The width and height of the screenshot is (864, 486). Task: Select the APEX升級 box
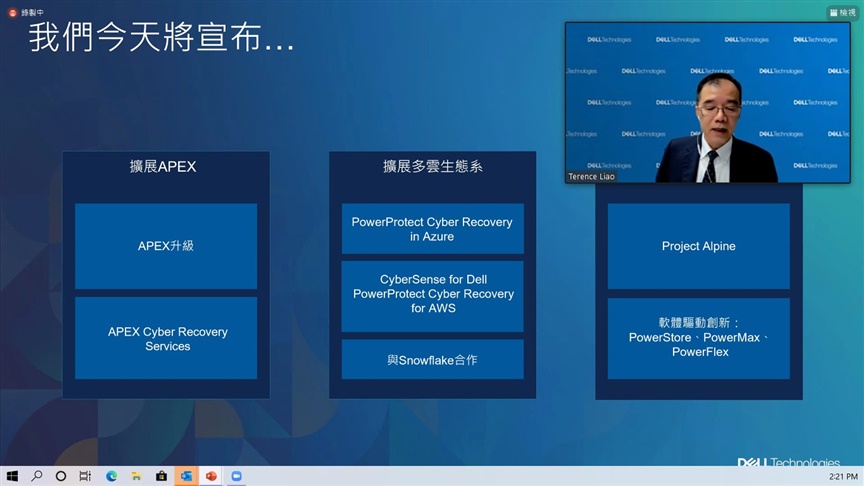(x=166, y=246)
